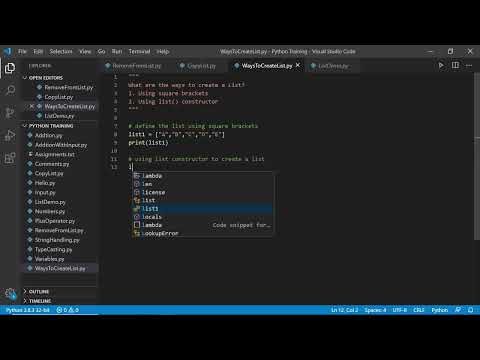This screenshot has width=480, height=360.
Task: Open the Manage gear icon
Action: click(x=10, y=294)
